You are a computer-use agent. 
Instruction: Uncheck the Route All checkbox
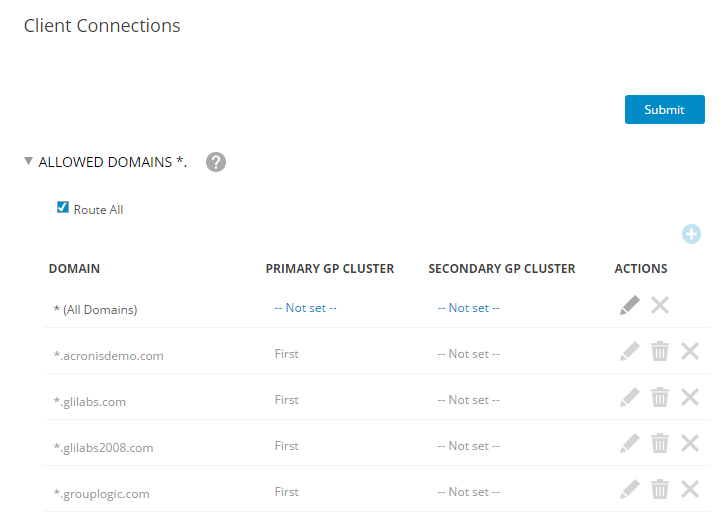[x=63, y=208]
